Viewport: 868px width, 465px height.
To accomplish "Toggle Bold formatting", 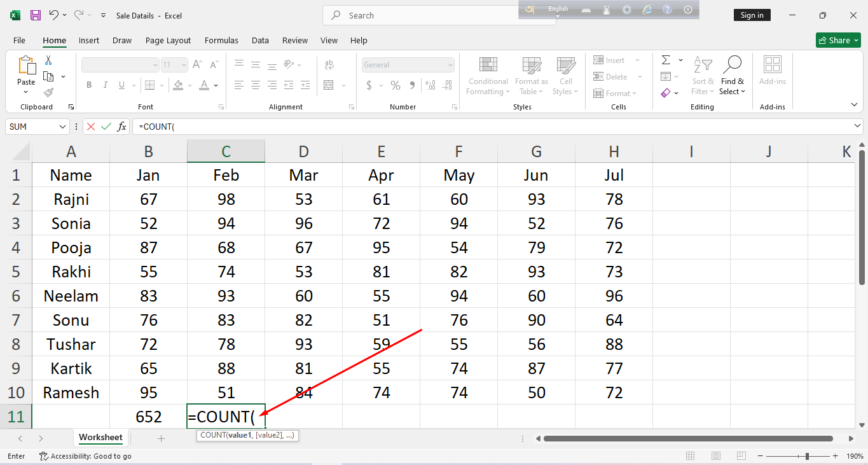I will click(x=89, y=85).
